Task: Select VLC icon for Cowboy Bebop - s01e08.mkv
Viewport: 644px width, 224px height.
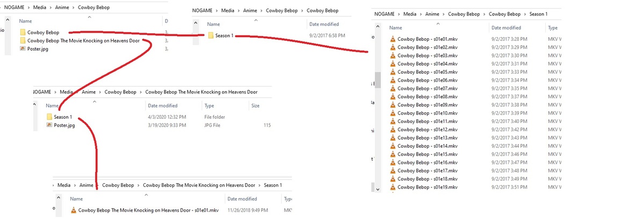Action: (393, 97)
